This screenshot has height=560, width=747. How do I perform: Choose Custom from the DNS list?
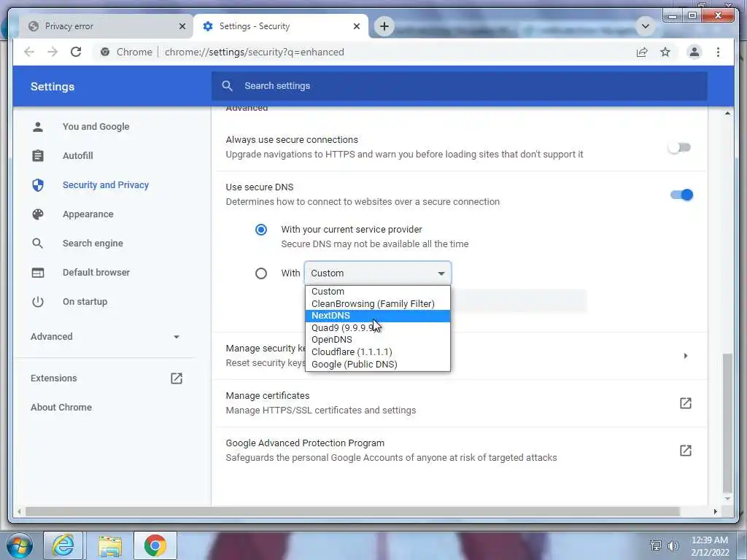377,292
